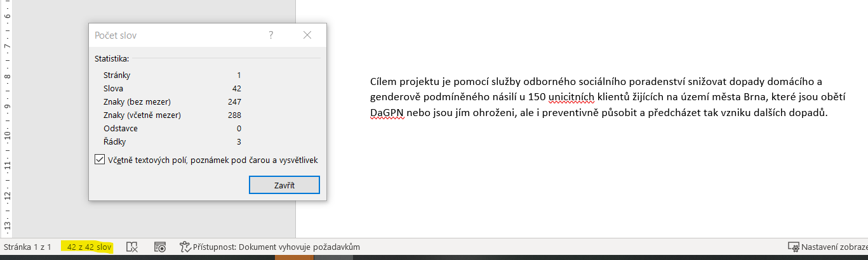Click the question mark help icon in dialog
This screenshot has height=260, width=868.
(x=271, y=36)
